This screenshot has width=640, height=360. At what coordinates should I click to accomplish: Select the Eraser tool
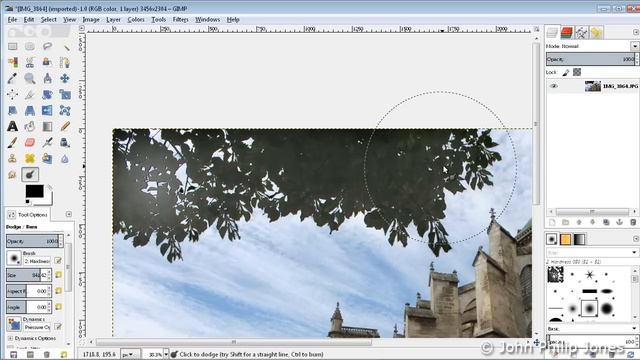(x=30, y=142)
